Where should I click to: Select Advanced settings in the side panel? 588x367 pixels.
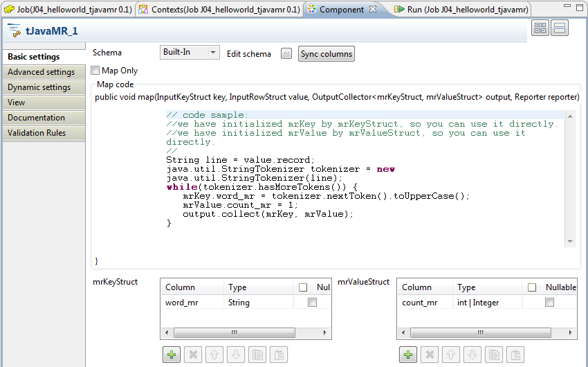coord(42,72)
